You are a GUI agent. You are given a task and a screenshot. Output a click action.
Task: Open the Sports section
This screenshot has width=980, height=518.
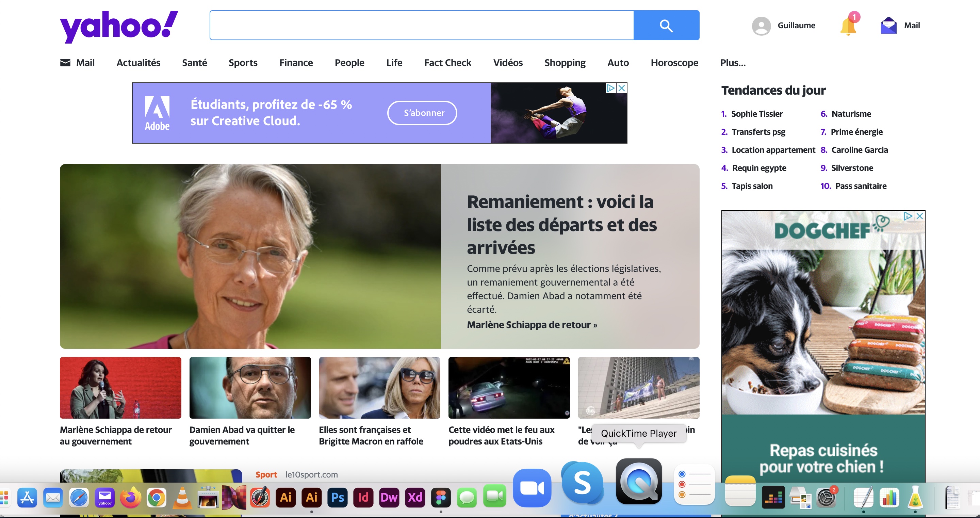243,63
